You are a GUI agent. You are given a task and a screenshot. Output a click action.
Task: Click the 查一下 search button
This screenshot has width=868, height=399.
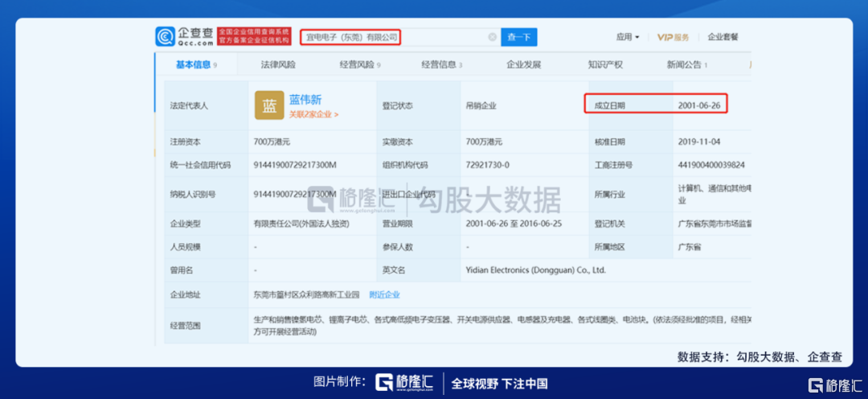point(518,37)
